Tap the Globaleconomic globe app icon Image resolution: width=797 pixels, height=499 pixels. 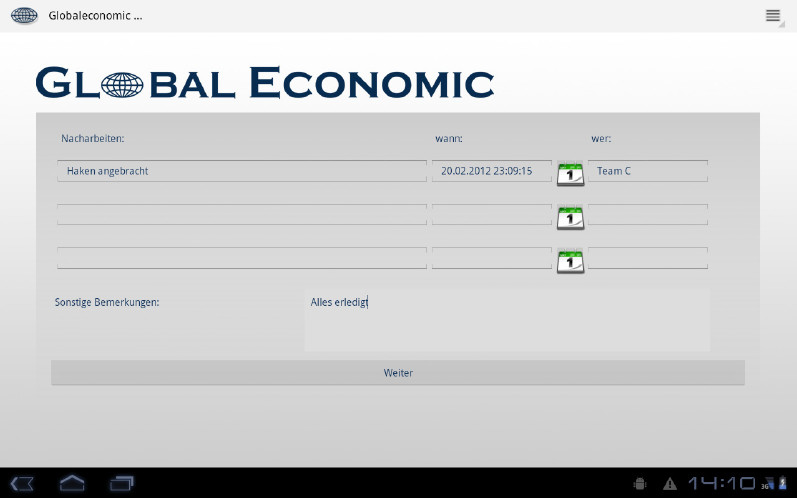click(24, 16)
